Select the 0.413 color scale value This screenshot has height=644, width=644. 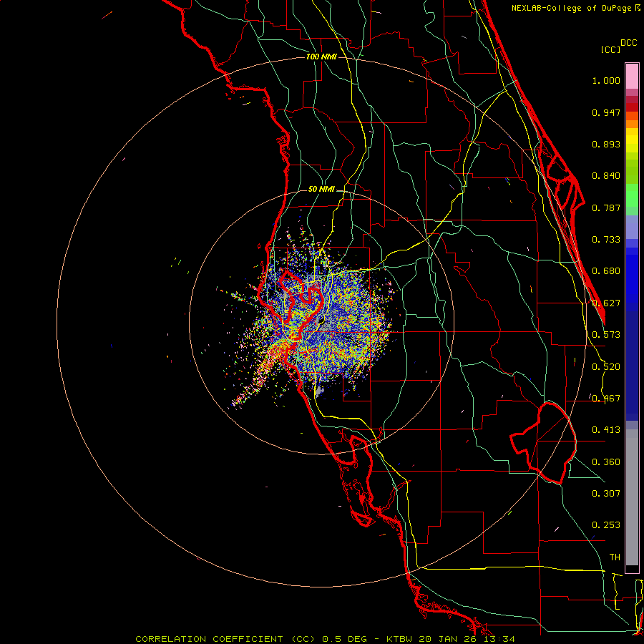point(606,430)
